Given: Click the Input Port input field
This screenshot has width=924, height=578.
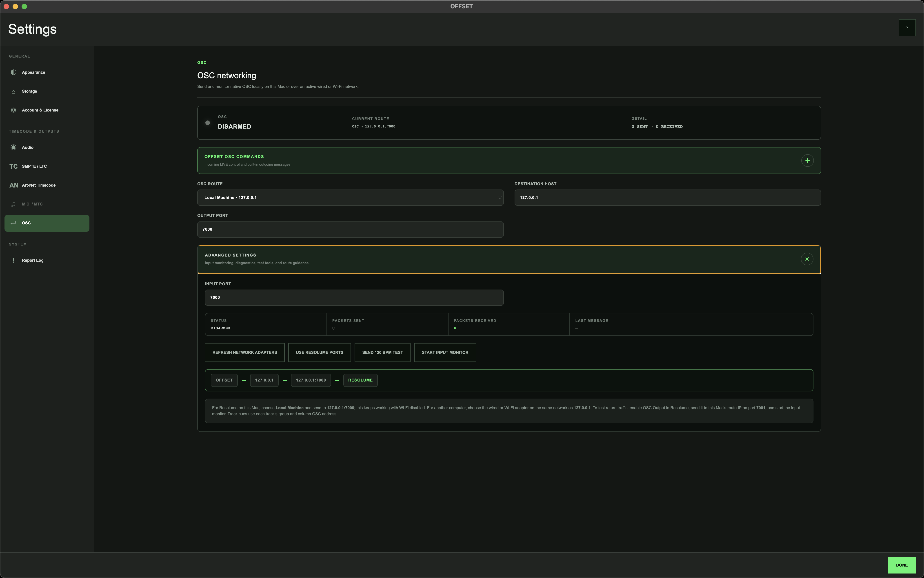Looking at the screenshot, I should (x=354, y=297).
